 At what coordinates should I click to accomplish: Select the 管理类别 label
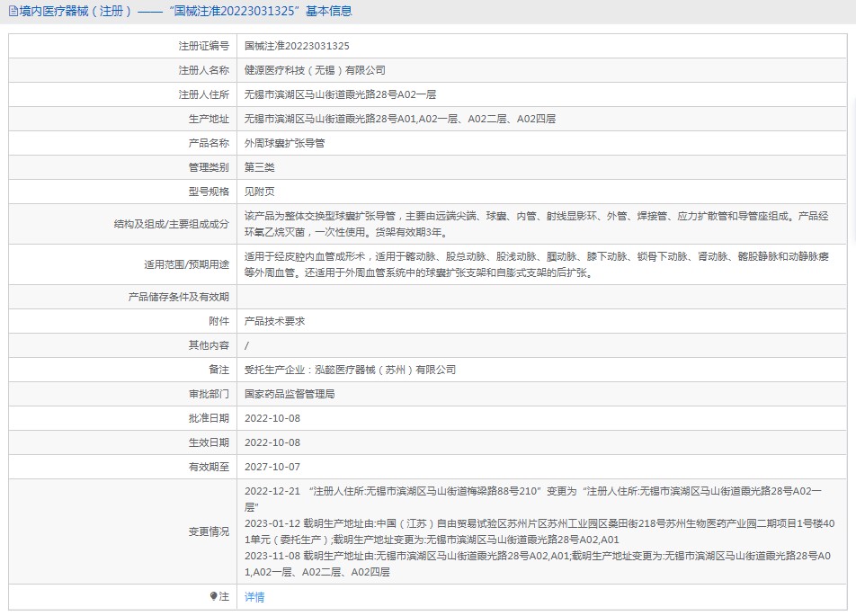pyautogui.click(x=209, y=167)
